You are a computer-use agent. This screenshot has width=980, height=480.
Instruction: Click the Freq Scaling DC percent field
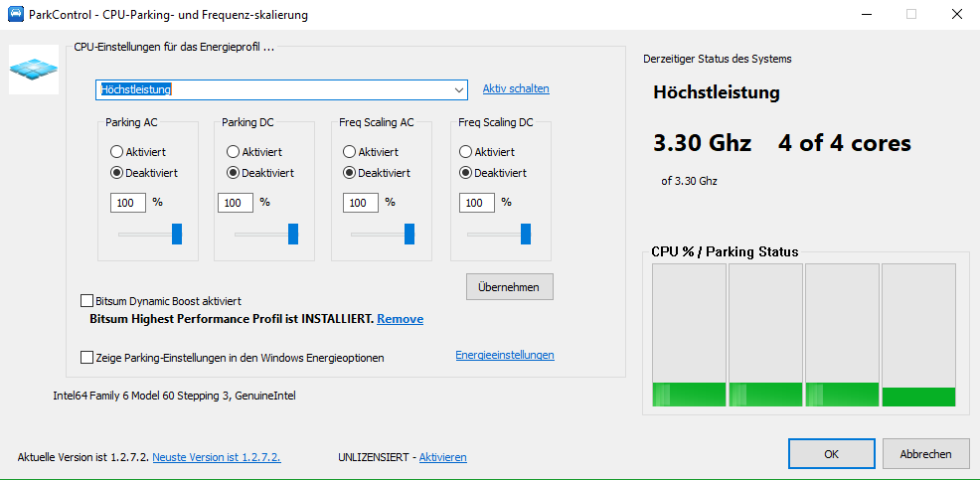pos(477,203)
